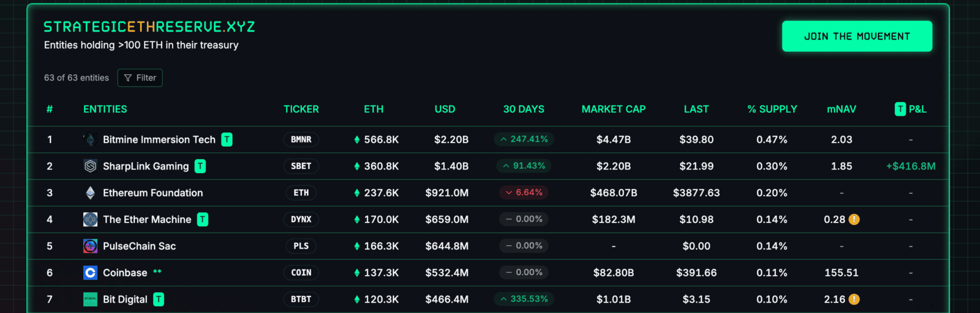Click the BMNR ticker pill
The width and height of the screenshot is (980, 313).
tap(301, 140)
